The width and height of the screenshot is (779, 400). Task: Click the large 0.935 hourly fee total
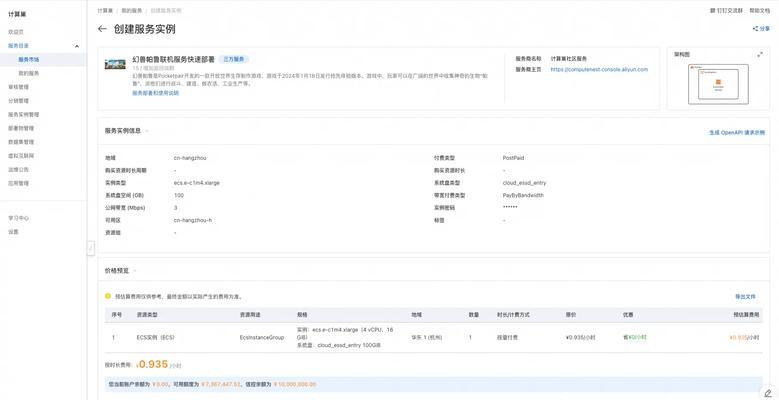(x=153, y=364)
